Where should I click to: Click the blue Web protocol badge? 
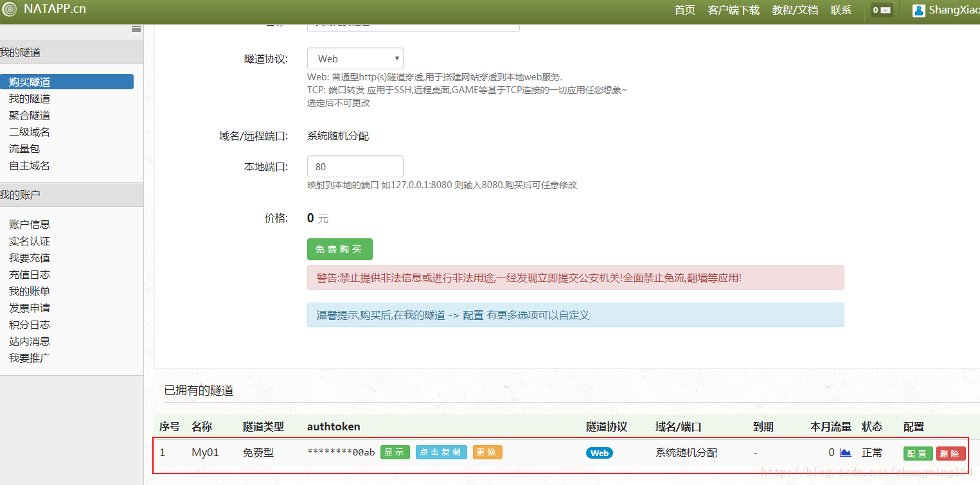(x=600, y=453)
